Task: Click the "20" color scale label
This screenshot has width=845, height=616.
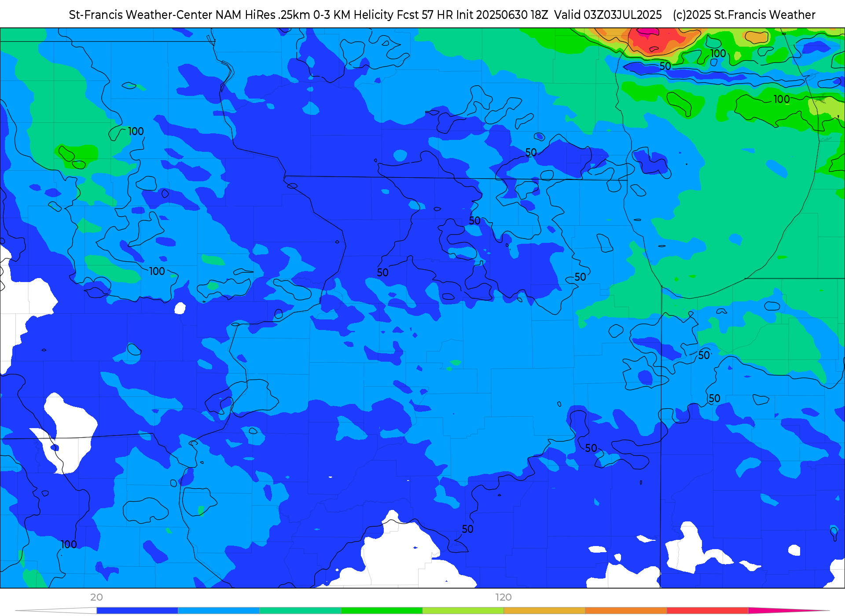Action: [96, 598]
